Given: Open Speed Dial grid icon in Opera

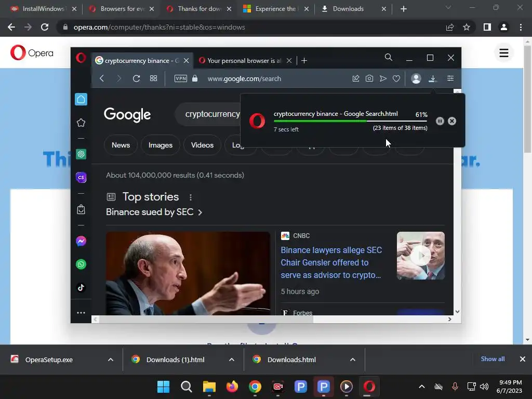Looking at the screenshot, I should (153, 79).
